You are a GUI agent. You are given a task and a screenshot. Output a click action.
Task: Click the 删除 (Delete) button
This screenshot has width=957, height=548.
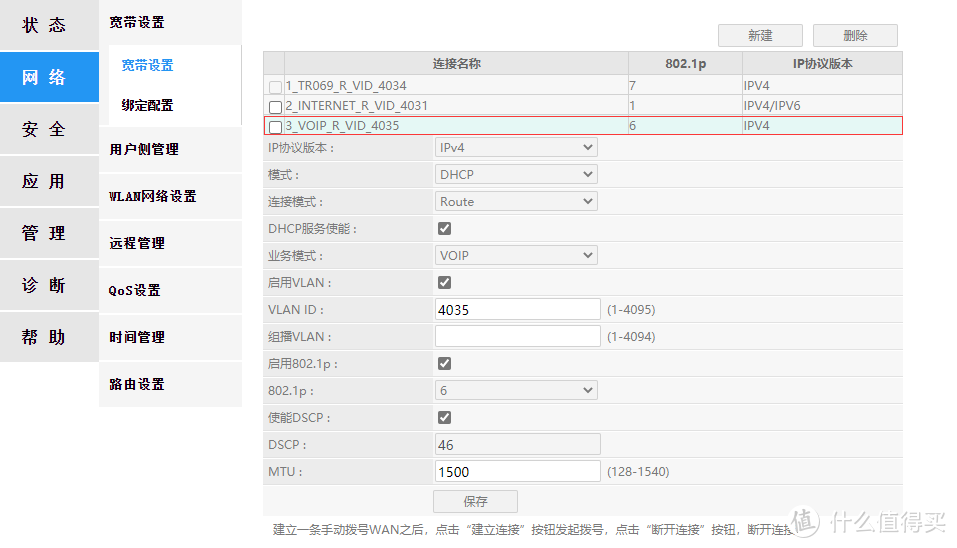[855, 35]
